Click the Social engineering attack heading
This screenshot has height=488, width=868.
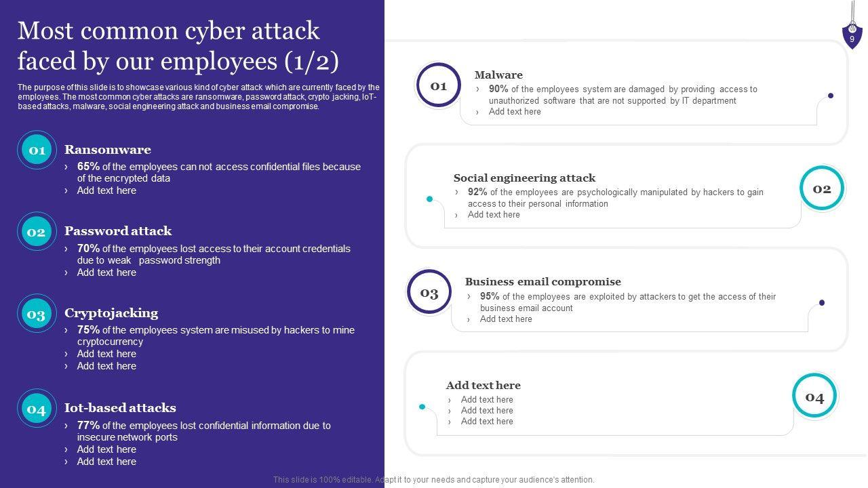(524, 178)
